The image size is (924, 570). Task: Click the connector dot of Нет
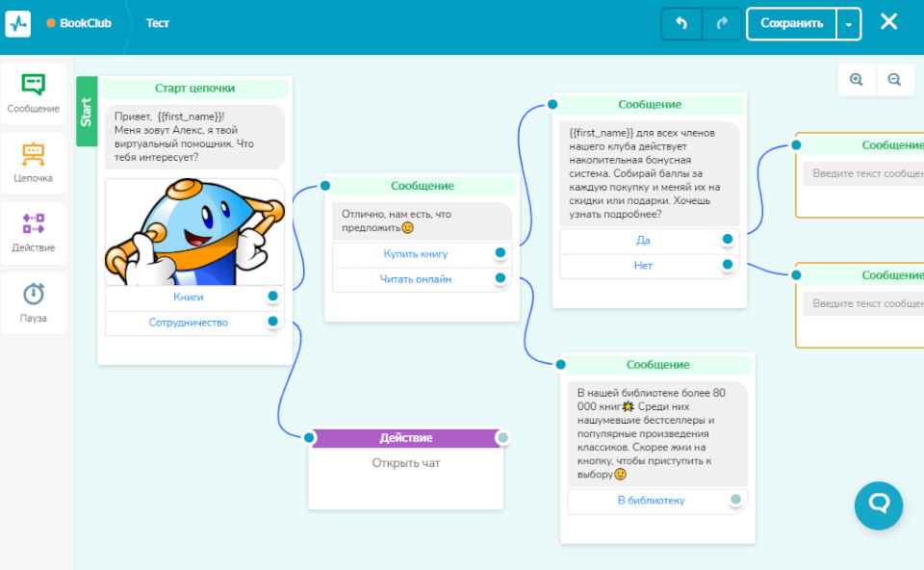click(728, 264)
